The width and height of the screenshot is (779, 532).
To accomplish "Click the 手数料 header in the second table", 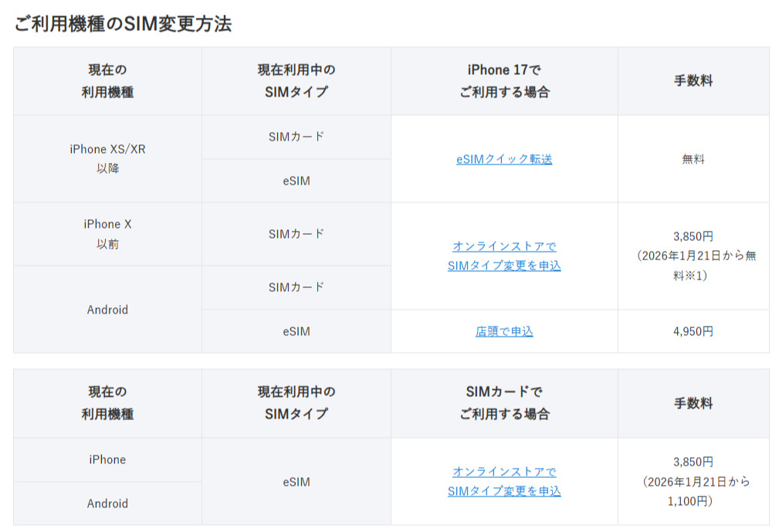I will [x=693, y=403].
